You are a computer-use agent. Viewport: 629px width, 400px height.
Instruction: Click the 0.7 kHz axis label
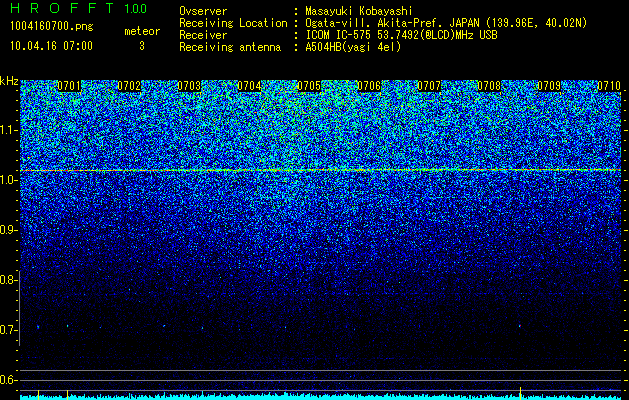pos(9,330)
